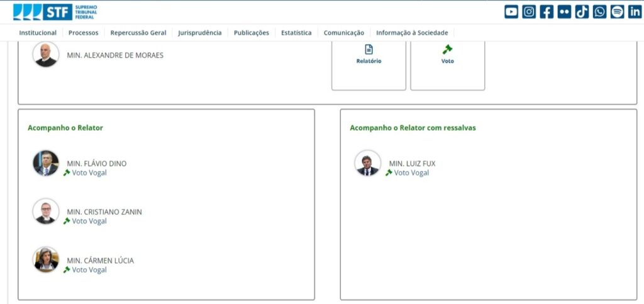644x304 pixels.
Task: Open the Processos menu
Action: [x=84, y=33]
